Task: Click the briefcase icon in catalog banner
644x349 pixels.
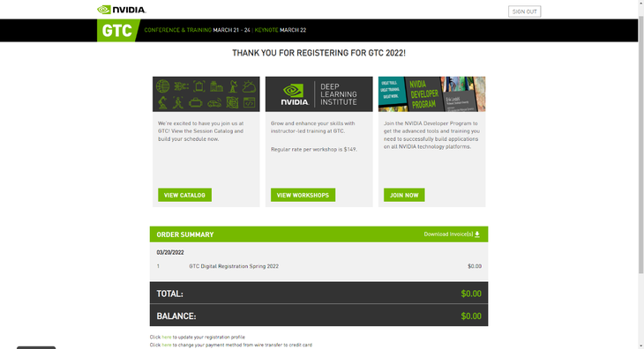Action: pyautogui.click(x=196, y=102)
